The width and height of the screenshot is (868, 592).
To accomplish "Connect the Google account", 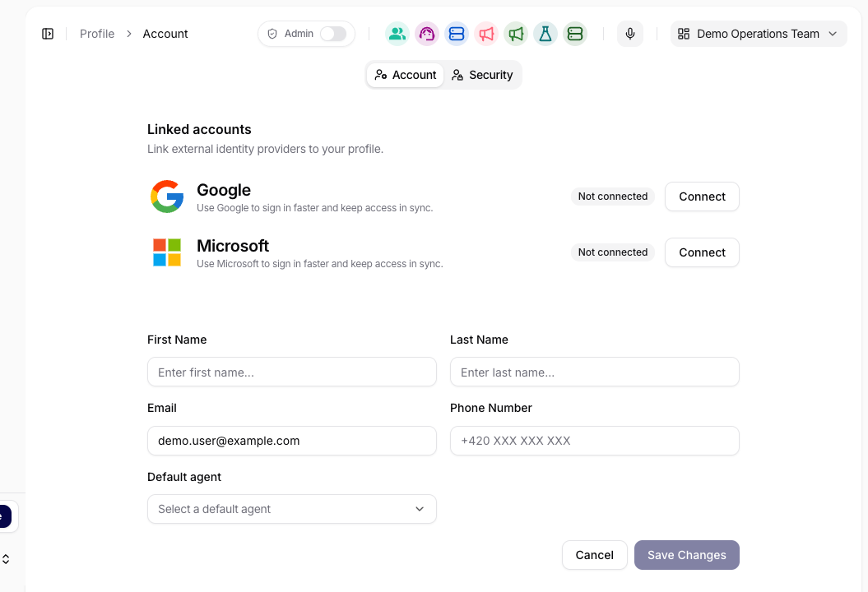I will (x=702, y=197).
